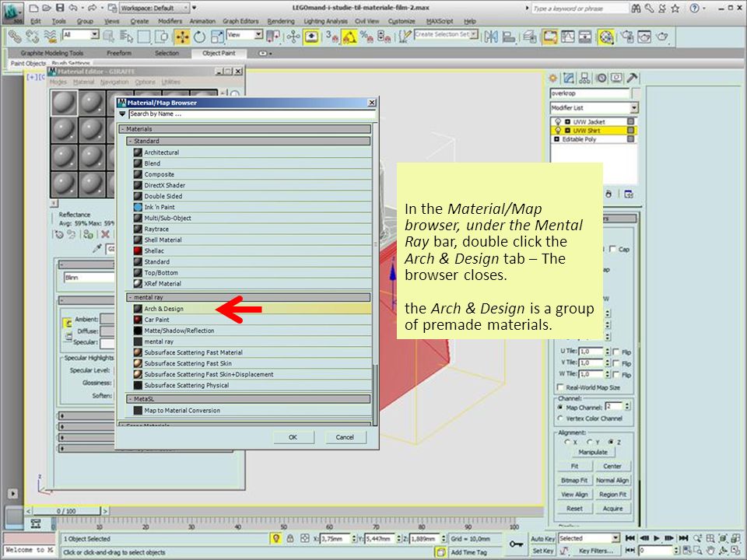Viewport: 747px width, 560px height.
Task: Switch to Object Paint ribbon tab
Action: click(x=219, y=54)
